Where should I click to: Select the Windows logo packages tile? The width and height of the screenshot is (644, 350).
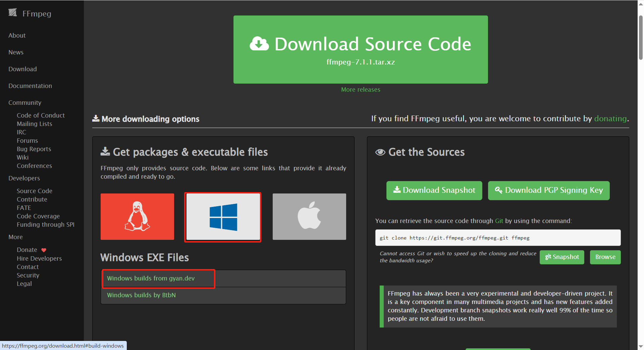click(x=223, y=217)
